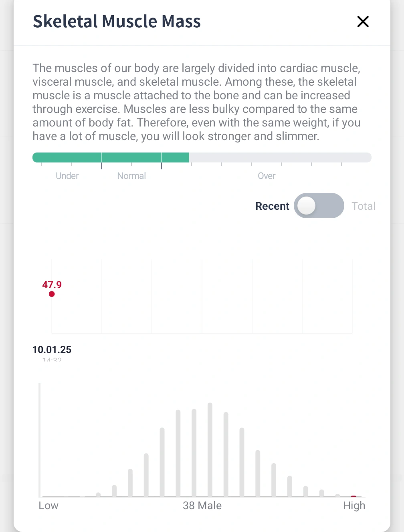The width and height of the screenshot is (404, 532).
Task: Close the Skeletal Muscle Mass dialog
Action: pyautogui.click(x=363, y=22)
